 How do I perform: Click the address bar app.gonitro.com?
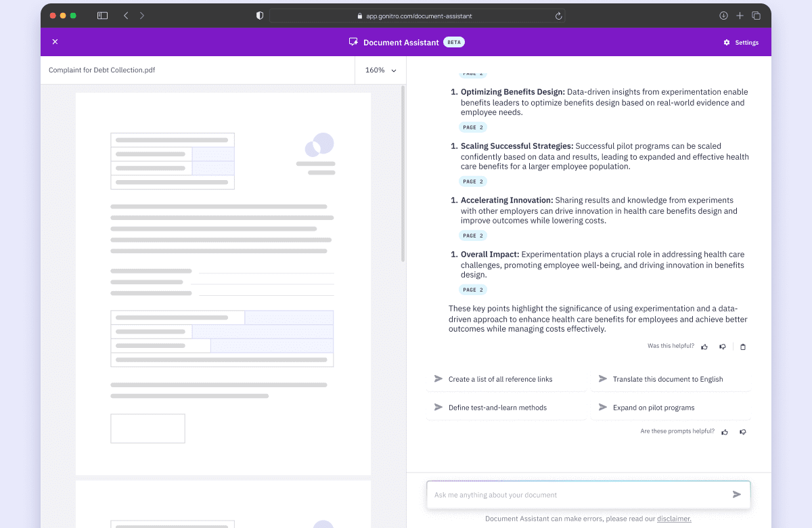[418, 16]
